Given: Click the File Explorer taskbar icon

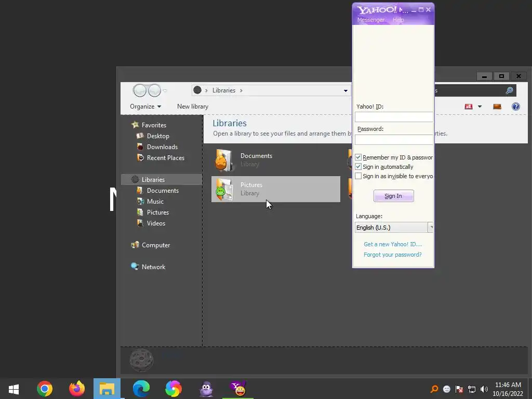Looking at the screenshot, I should pyautogui.click(x=107, y=389).
